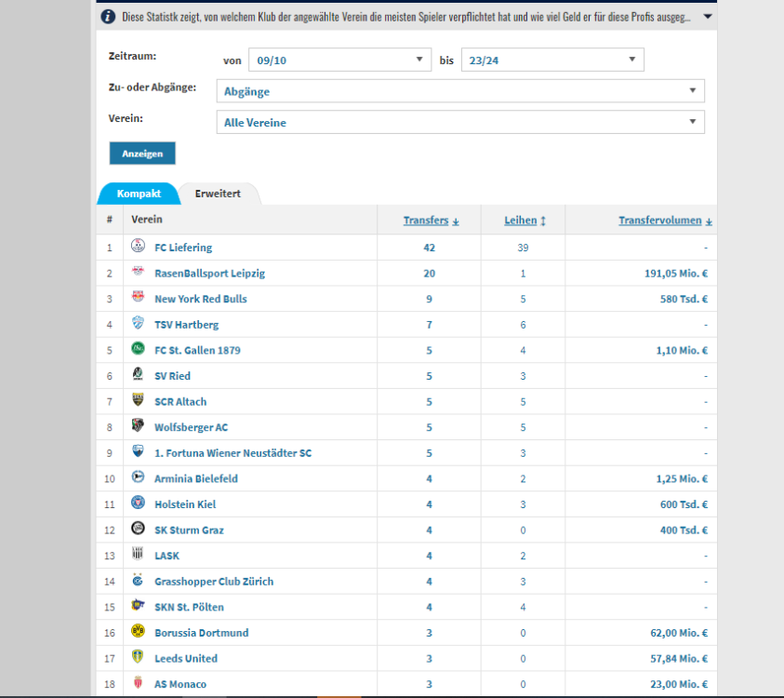Click the FC St. Gallen 1879 crest
Viewport: 784px width, 698px height.
(x=138, y=350)
